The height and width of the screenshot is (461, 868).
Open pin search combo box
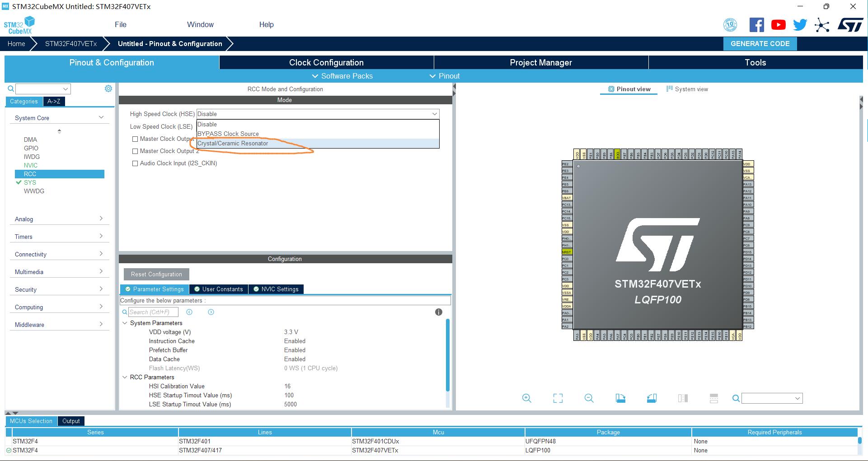pyautogui.click(x=772, y=398)
